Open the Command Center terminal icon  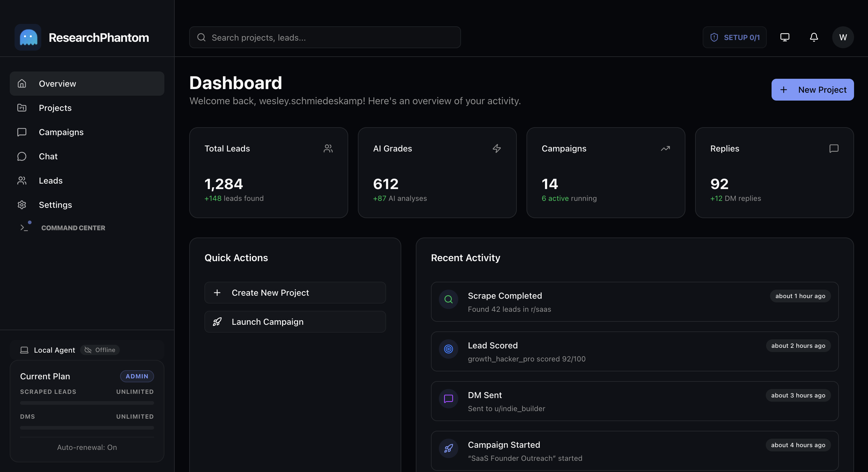point(24,228)
